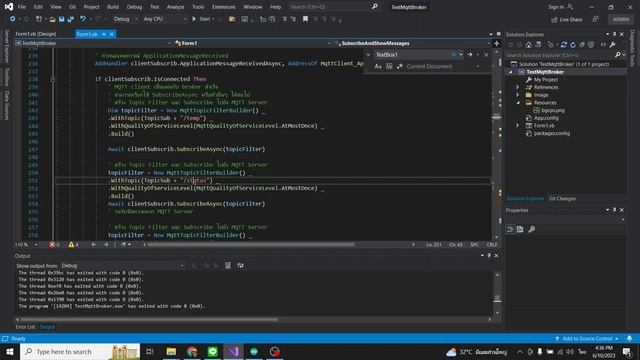The width and height of the screenshot is (640, 360).
Task: Open the Debug configuration dropdown
Action: (125, 19)
